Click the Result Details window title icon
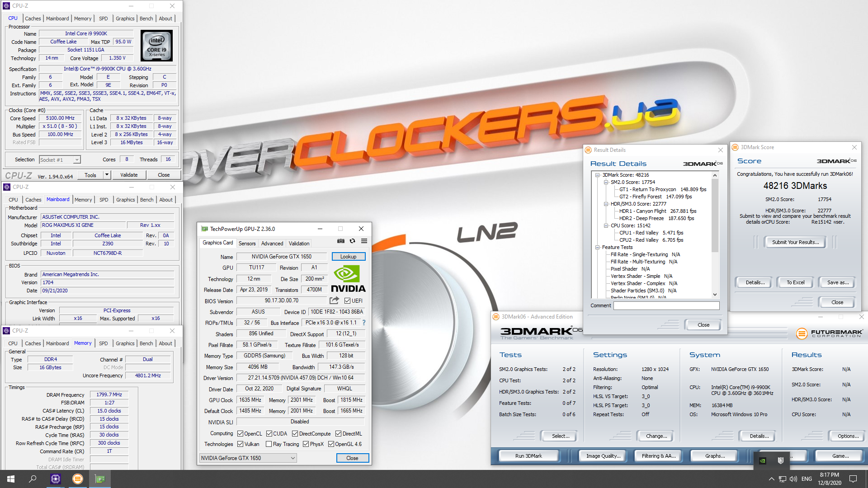Screen dimensions: 868x488 (x=588, y=150)
